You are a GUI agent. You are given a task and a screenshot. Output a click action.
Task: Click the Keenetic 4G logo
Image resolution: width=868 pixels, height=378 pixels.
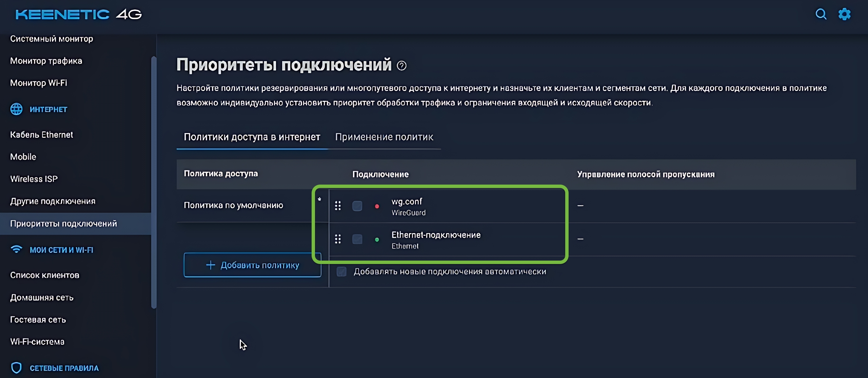click(x=78, y=14)
